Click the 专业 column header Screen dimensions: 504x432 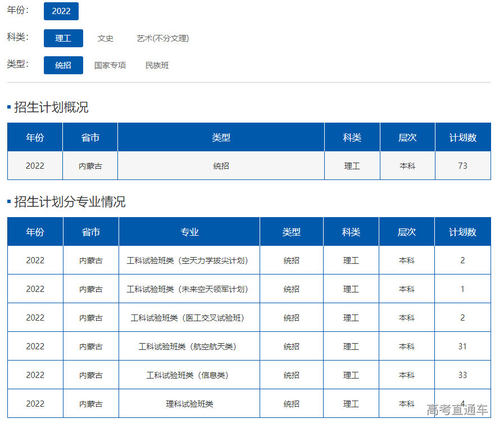[189, 232]
